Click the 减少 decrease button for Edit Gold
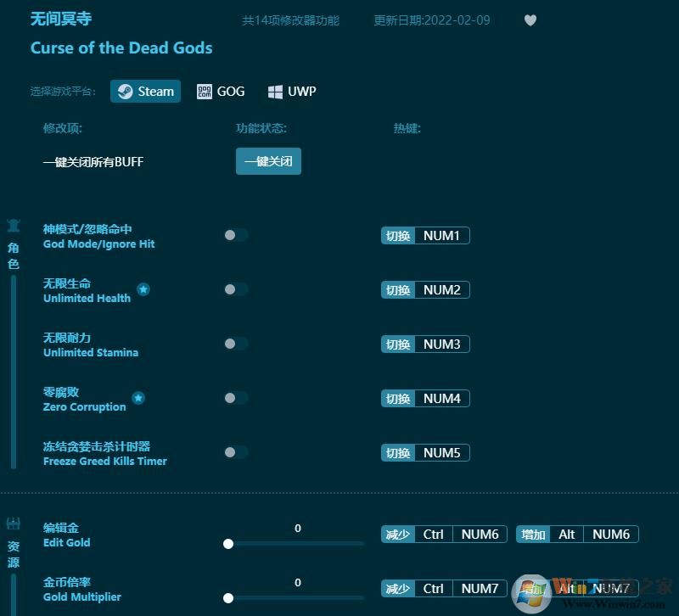 397,534
